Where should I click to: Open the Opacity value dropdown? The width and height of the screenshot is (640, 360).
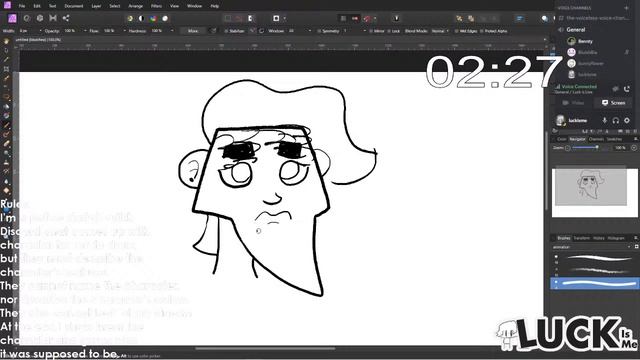click(85, 31)
